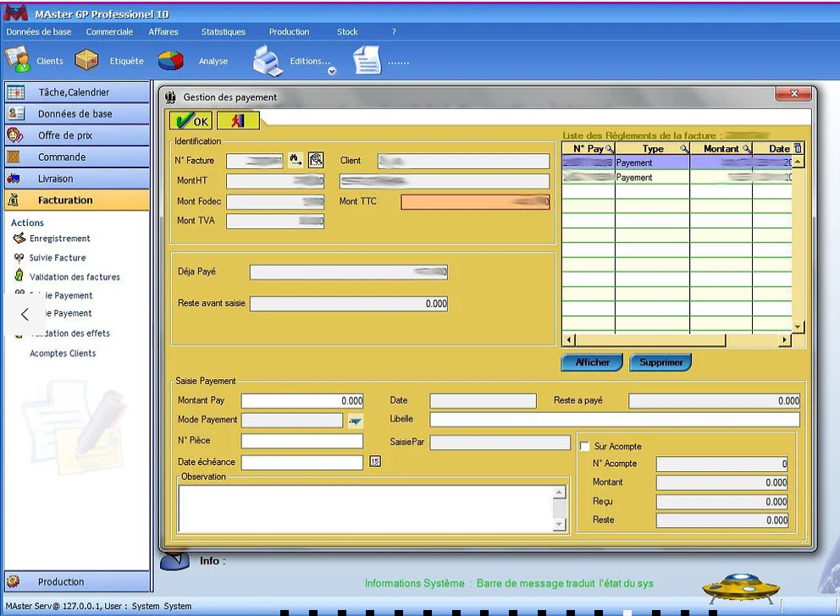Click the calendar icon beside Date échéance
The height and width of the screenshot is (616, 840).
point(376,462)
